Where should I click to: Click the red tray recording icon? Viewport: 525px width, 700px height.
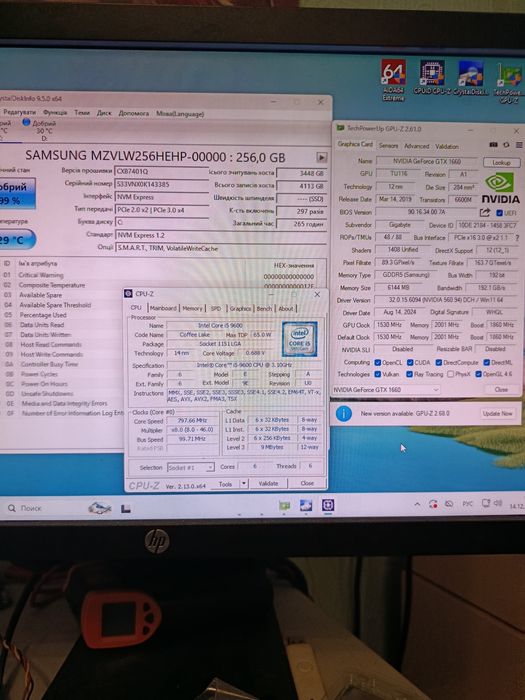pyautogui.click(x=433, y=504)
